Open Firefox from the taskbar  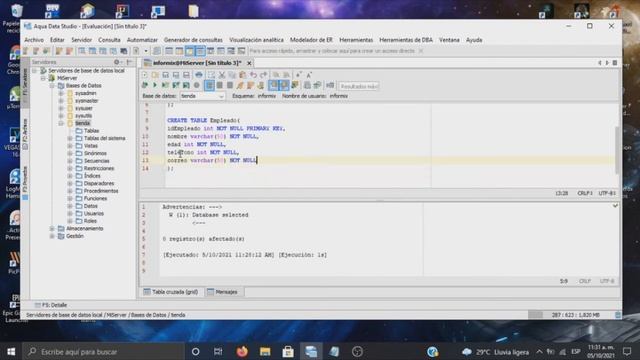tap(242, 351)
